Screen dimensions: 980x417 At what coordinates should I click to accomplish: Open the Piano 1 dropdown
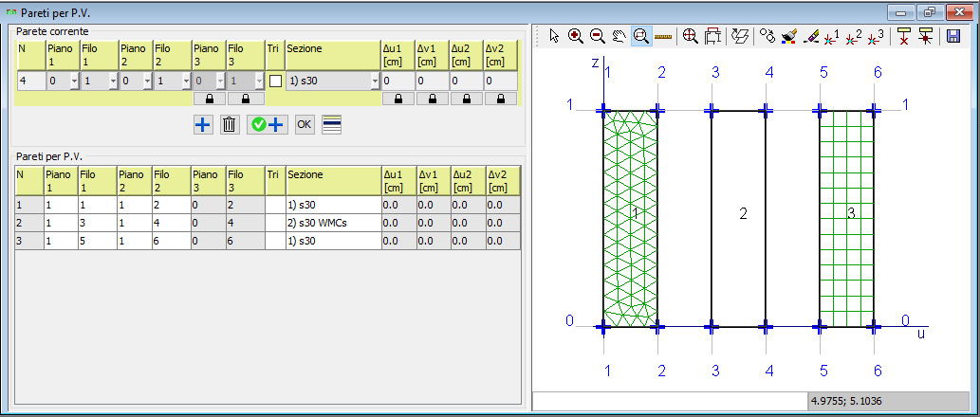pos(74,82)
